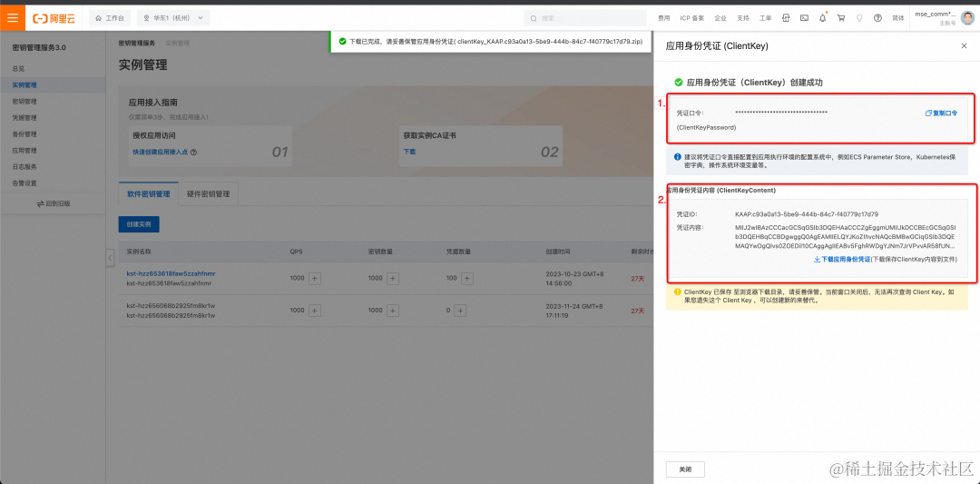Viewport: 980px width, 484px height.
Task: Click 下载应用身份凭证 download link
Action: tap(842, 259)
